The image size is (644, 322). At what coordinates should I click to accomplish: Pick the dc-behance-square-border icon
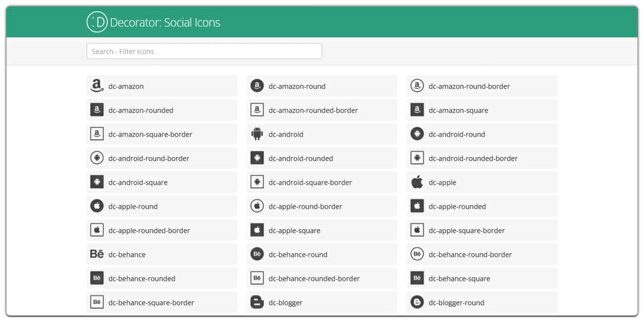(97, 302)
